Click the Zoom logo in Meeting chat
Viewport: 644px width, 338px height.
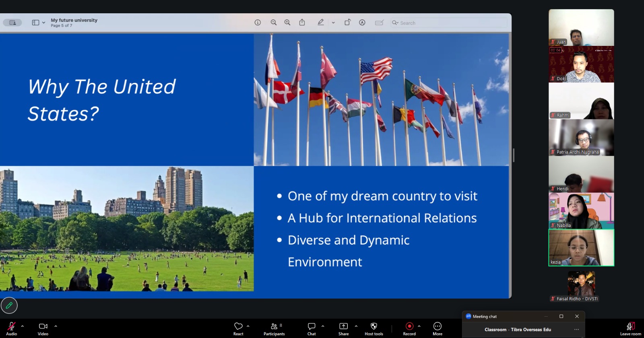click(468, 316)
